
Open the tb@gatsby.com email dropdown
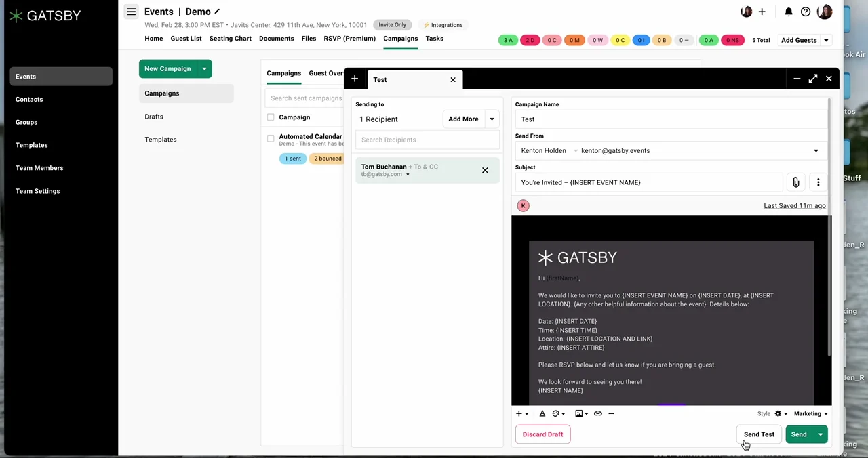tap(408, 175)
